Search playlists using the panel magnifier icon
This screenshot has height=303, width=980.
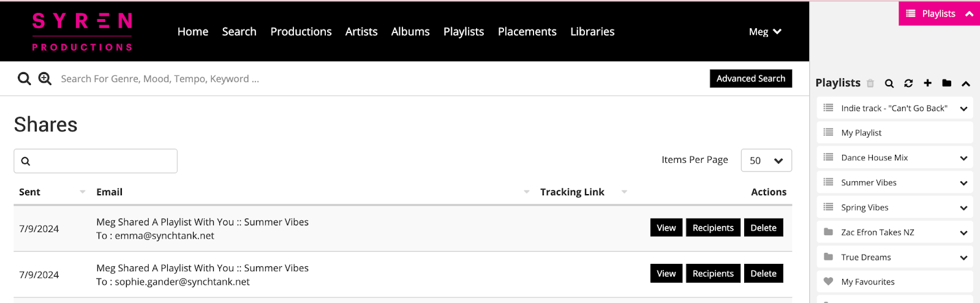pos(889,83)
